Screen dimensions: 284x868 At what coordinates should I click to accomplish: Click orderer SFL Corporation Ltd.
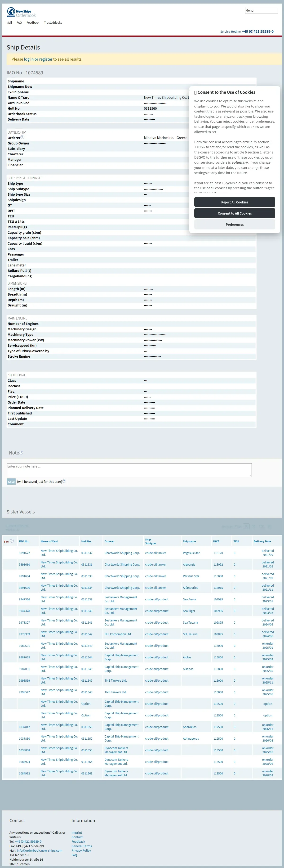click(118, 634)
